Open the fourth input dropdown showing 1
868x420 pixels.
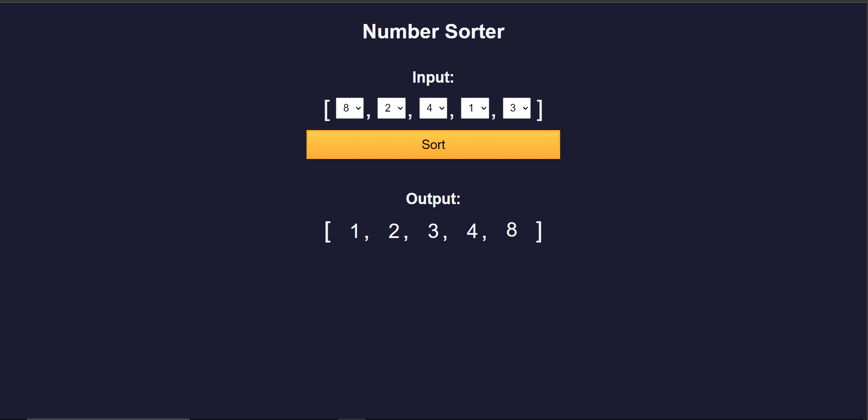point(475,108)
